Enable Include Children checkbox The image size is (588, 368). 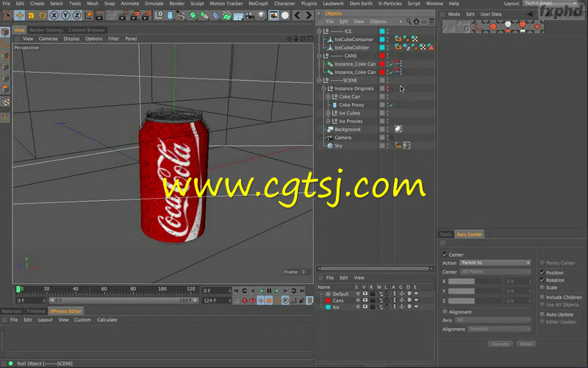[542, 297]
